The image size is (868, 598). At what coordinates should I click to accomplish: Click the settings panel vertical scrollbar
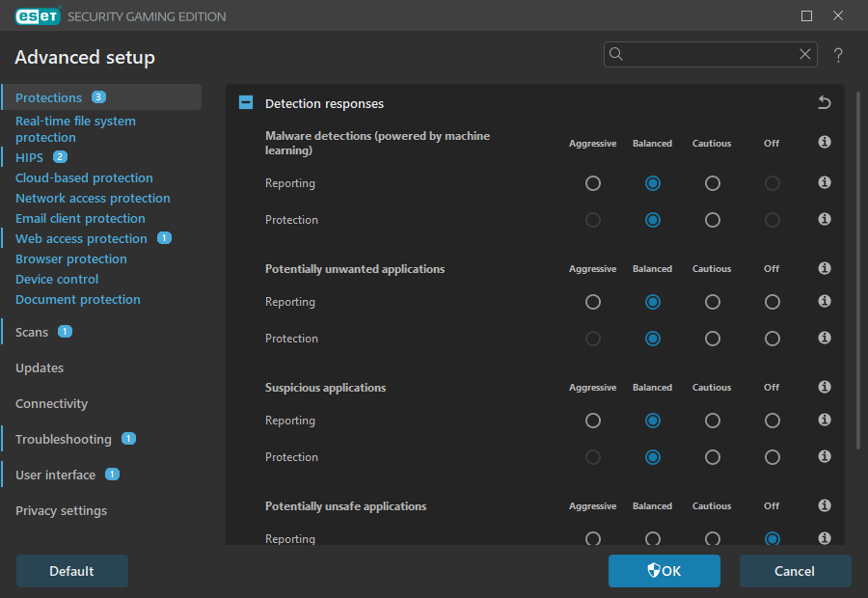(858, 270)
